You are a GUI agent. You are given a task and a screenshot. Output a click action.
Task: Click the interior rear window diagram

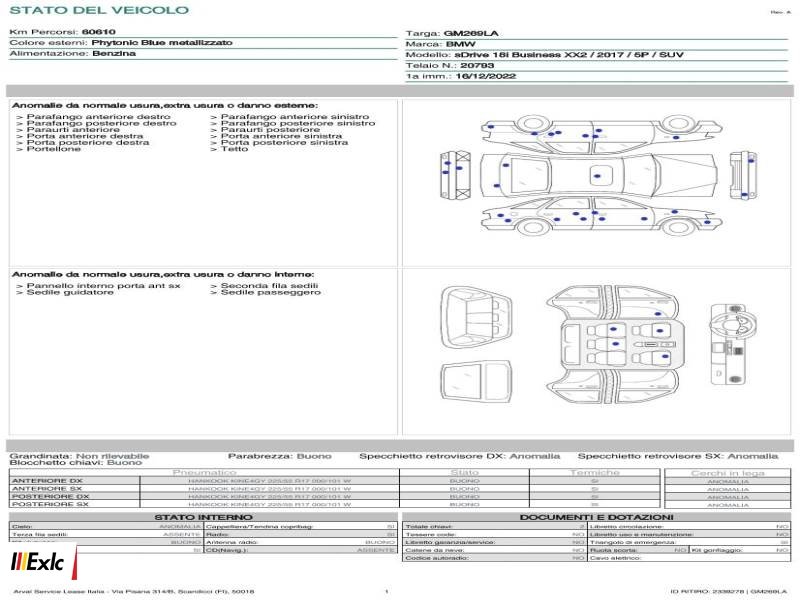click(x=476, y=381)
